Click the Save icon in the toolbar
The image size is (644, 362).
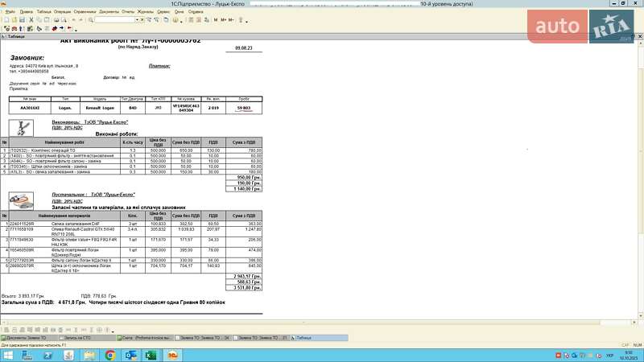[23, 19]
